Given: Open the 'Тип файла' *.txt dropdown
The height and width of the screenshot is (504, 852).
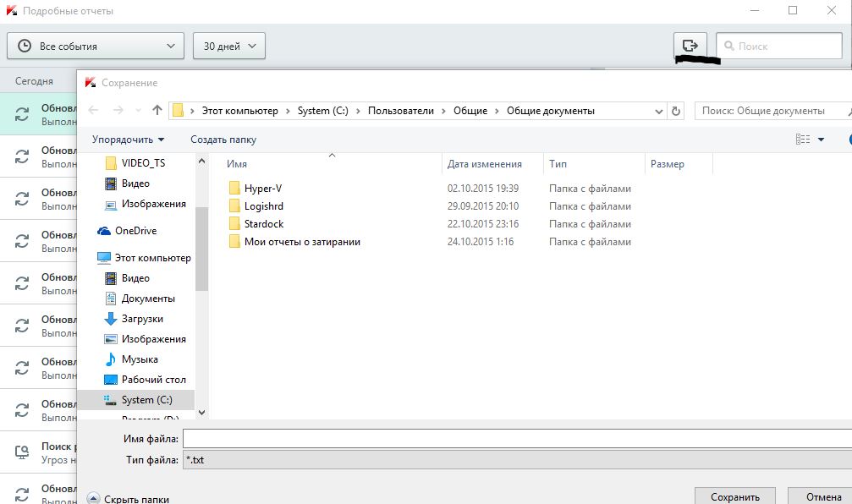Looking at the screenshot, I should [x=517, y=460].
